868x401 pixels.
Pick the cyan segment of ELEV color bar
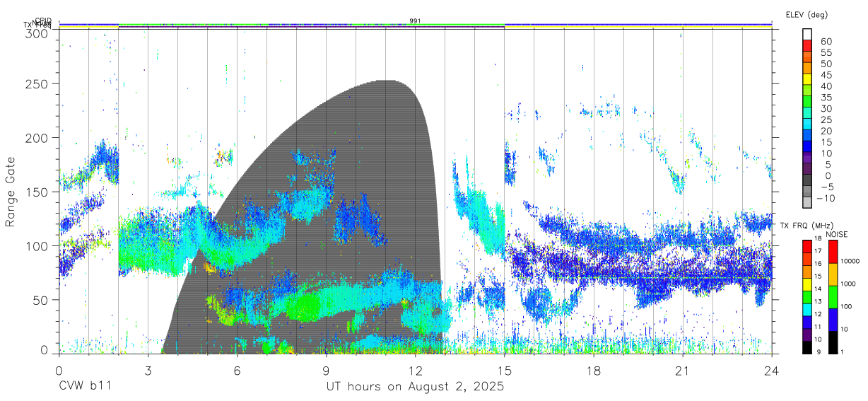click(x=808, y=124)
